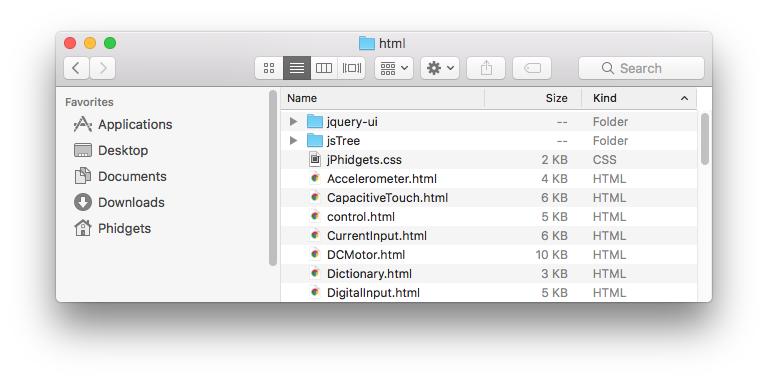768x382 pixels.
Task: Click the Share toolbar button
Action: point(486,68)
